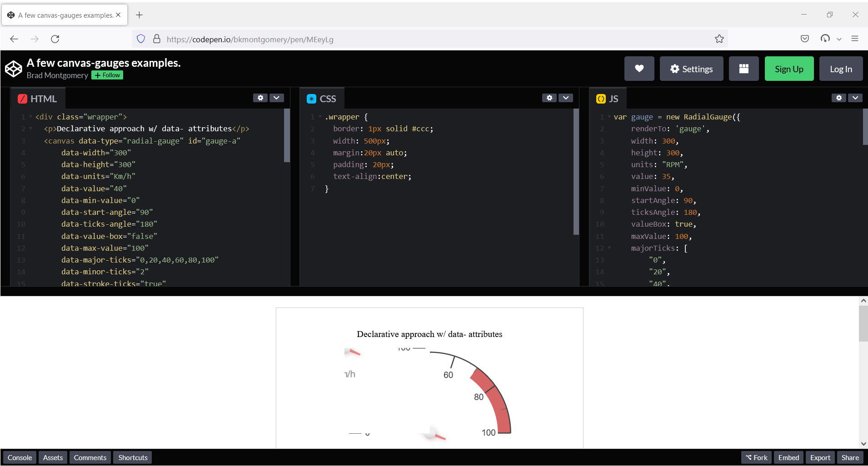Follow Brad Montgomery
The height and width of the screenshot is (466, 868).
click(107, 75)
